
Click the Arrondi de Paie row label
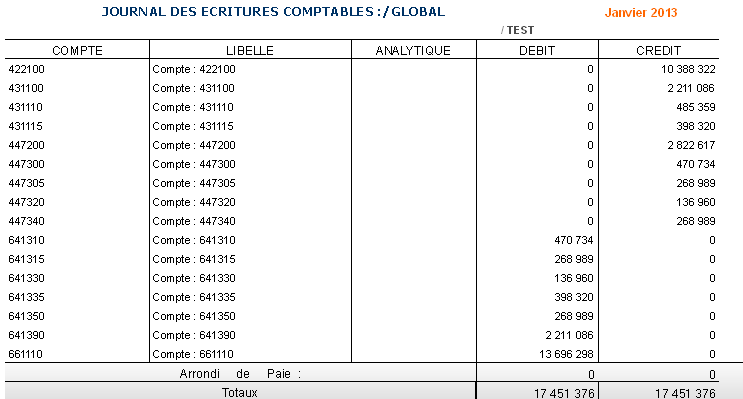pyautogui.click(x=240, y=374)
